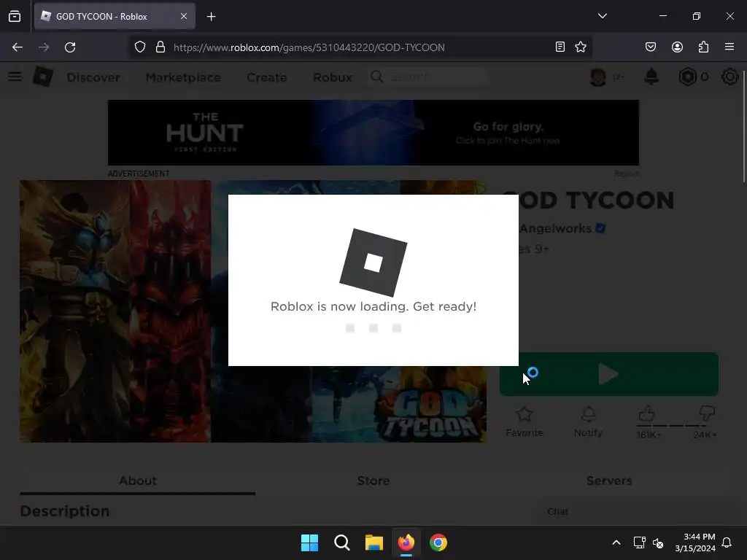Go forward one page
This screenshot has width=747, height=560.
[x=44, y=47]
